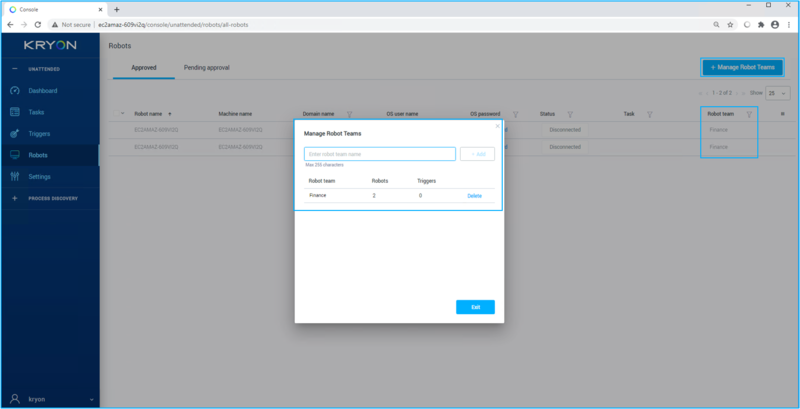
Task: Click the Manage Robot Teams button
Action: coord(742,67)
